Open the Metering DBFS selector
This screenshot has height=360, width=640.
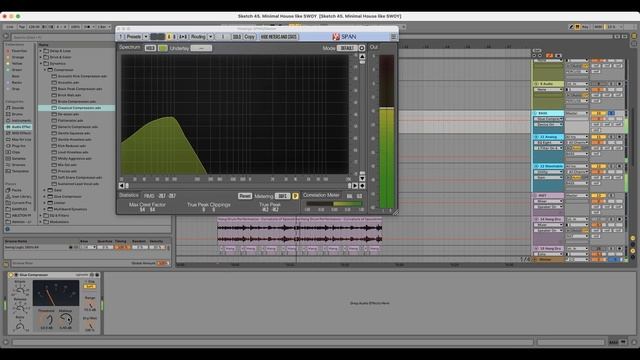point(282,196)
